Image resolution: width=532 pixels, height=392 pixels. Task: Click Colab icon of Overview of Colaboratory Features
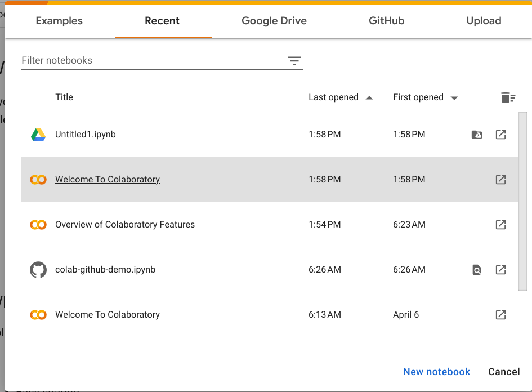pos(38,225)
